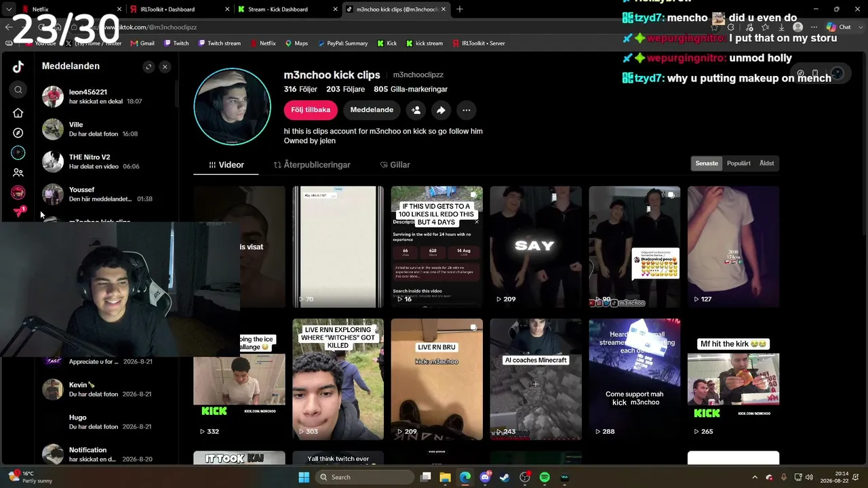Click the Meddelande button on the profile
This screenshot has height=488, width=868.
372,110
